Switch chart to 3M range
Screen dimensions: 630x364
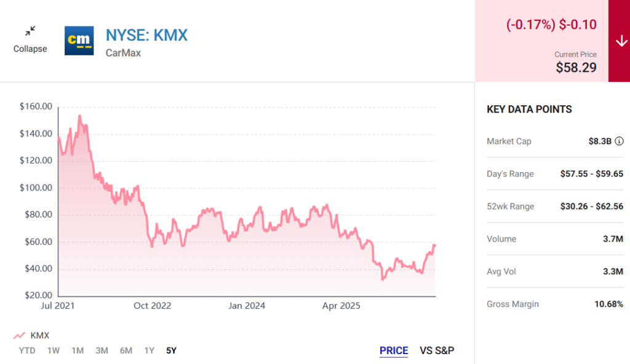tap(102, 350)
